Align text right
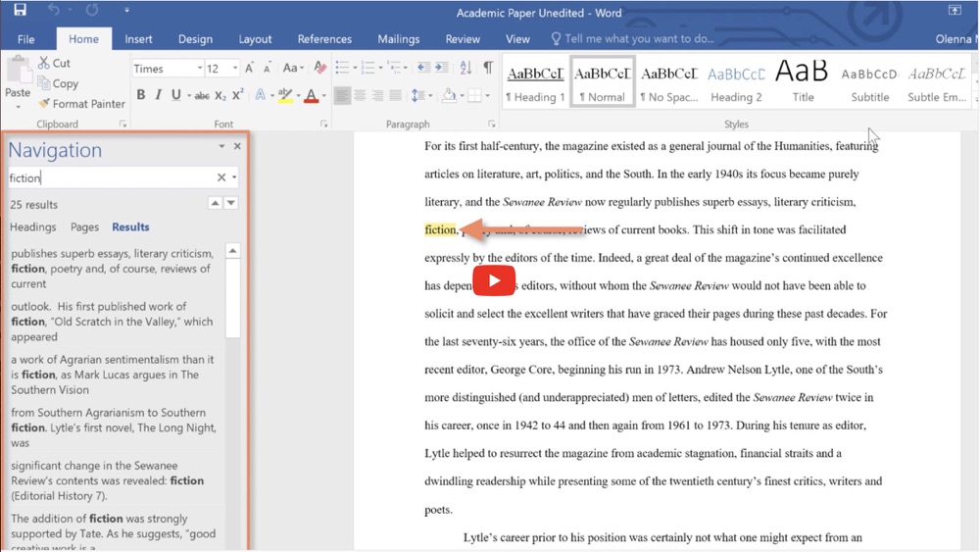 377,96
